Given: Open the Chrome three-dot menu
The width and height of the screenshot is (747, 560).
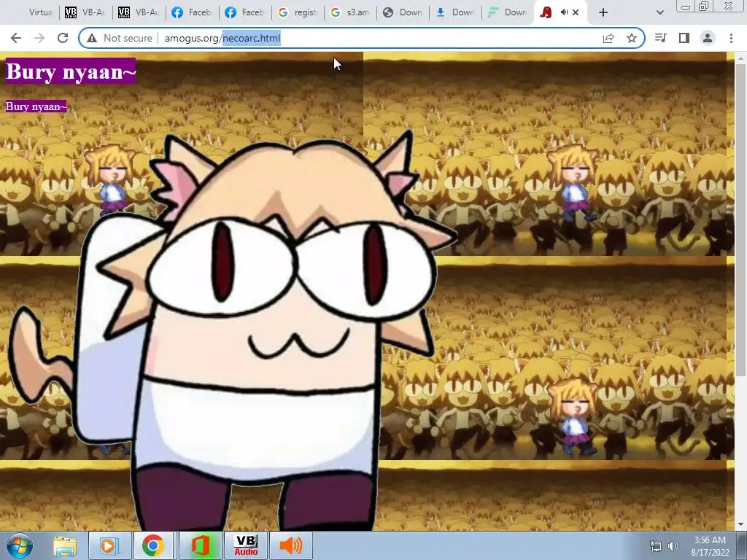Looking at the screenshot, I should tap(731, 38).
